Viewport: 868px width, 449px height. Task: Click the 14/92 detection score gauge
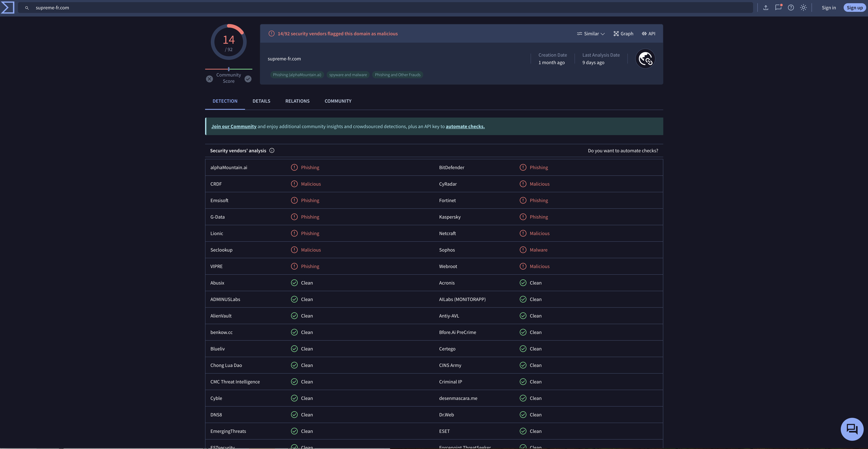(x=228, y=42)
